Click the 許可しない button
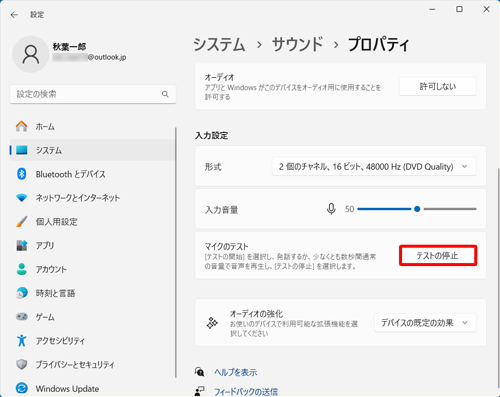 pos(438,87)
